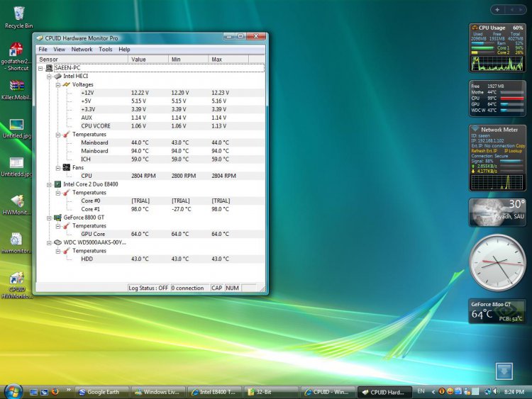Switch to 32-Bit folder taskbar button
The height and width of the screenshot is (399, 532).
coord(271,392)
